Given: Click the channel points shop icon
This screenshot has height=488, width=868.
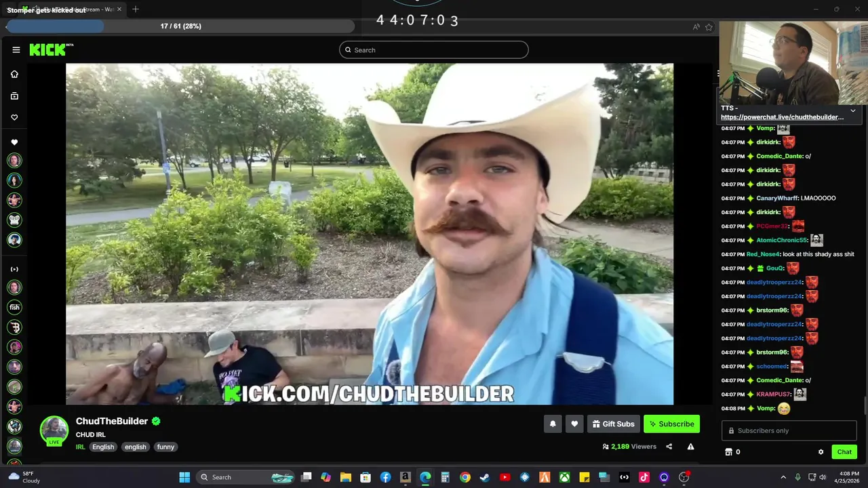Looking at the screenshot, I should coord(729,452).
